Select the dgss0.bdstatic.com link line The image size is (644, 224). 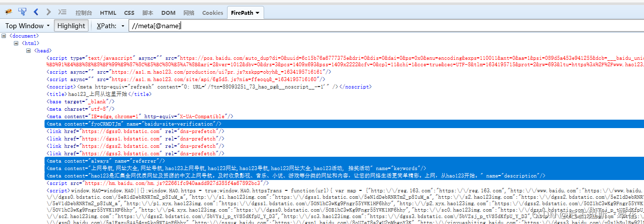tap(135, 131)
